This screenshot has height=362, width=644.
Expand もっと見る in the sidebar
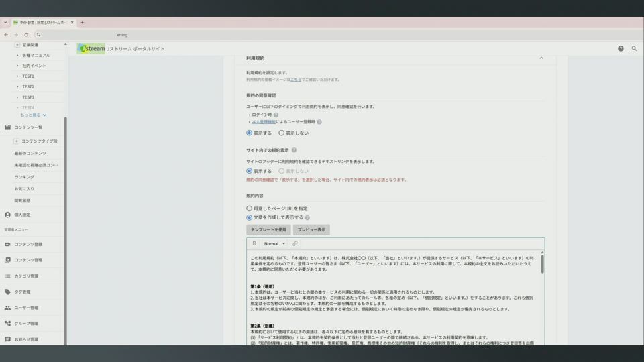[33, 115]
